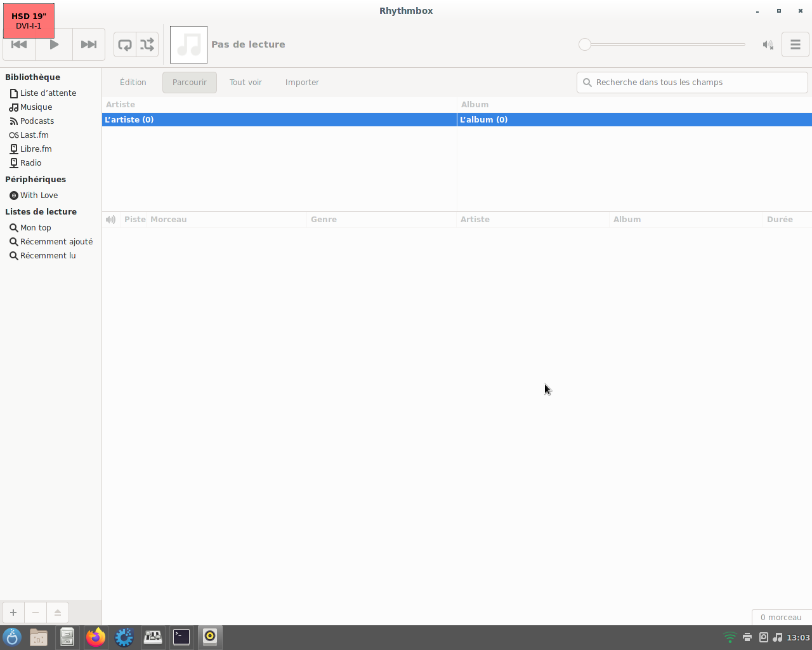The image size is (812, 650).
Task: Open Radio source
Action: click(51, 163)
